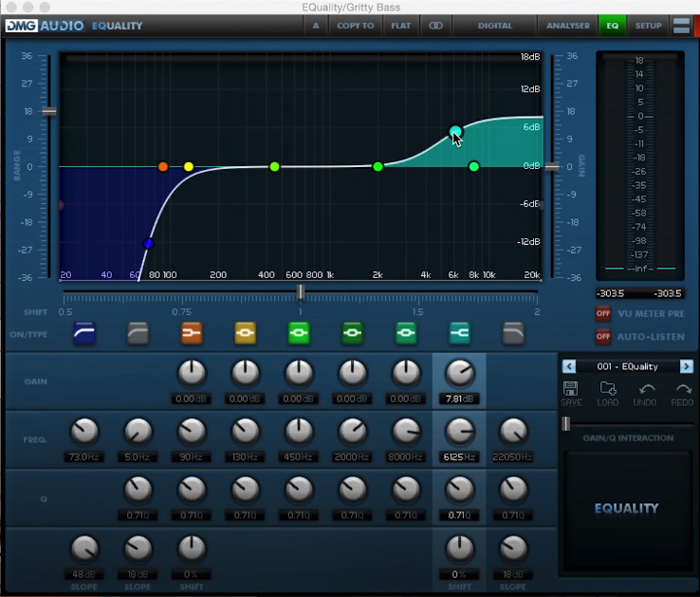
Task: Click the frequency knob for 6125Hz
Action: [x=459, y=431]
